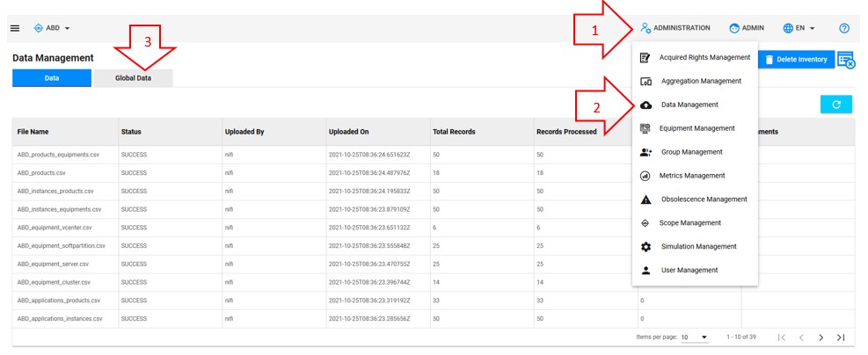Click the blue refresh button
The image size is (868, 355).
click(x=835, y=105)
